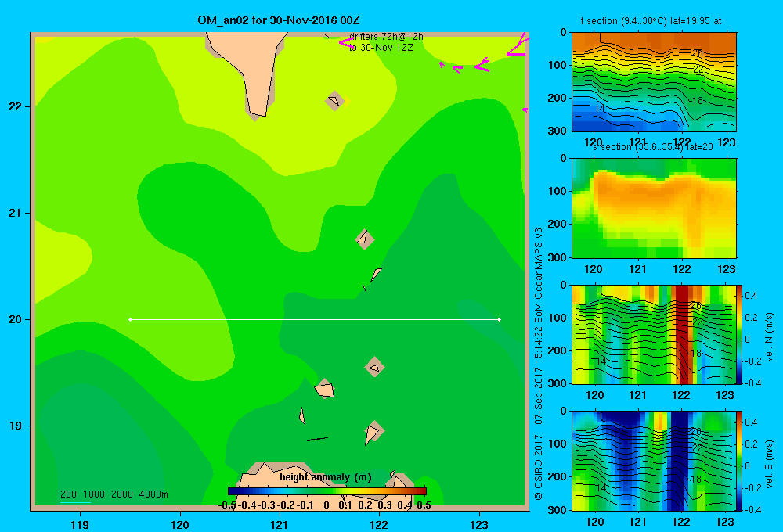Click the magenta drifter arrows in the top-right map corner
This screenshot has height=532, width=783.
(516, 46)
